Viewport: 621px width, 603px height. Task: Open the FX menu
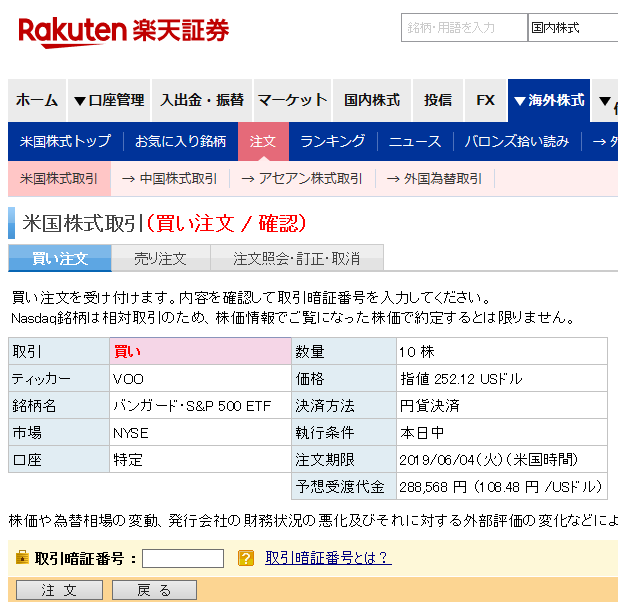point(486,100)
